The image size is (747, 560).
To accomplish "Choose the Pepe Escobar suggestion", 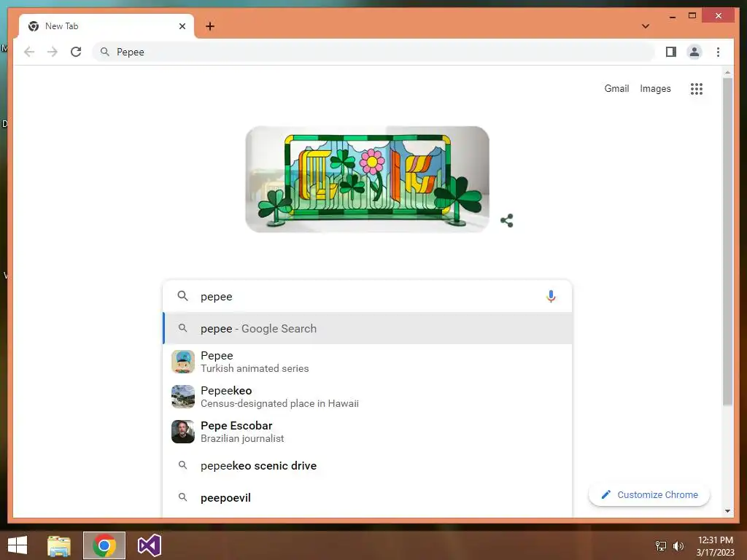I will [x=368, y=432].
